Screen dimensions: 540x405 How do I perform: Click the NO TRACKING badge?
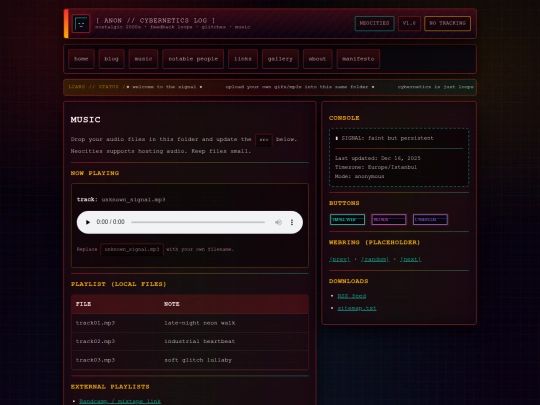tap(447, 23)
